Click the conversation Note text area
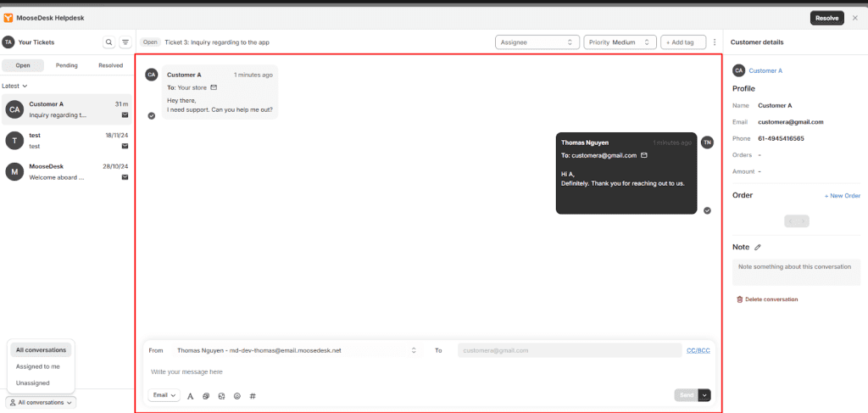The width and height of the screenshot is (868, 413). pos(796,272)
